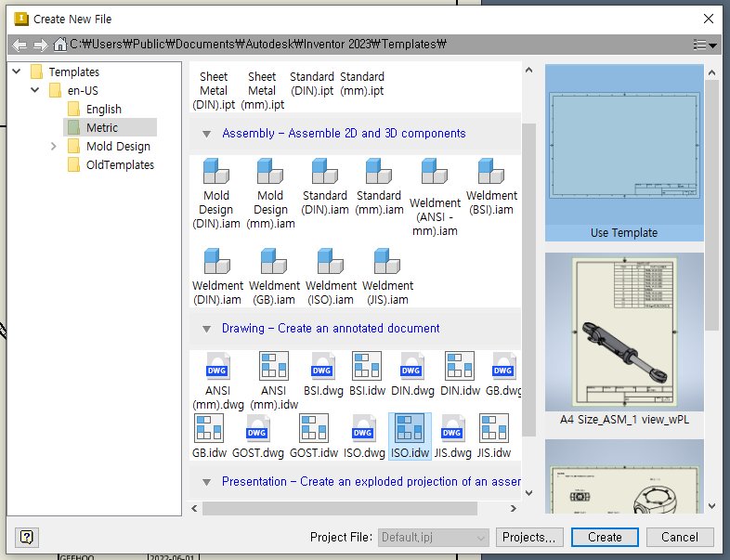The image size is (730, 560).
Task: Close the Create New File dialog
Action: tap(708, 20)
